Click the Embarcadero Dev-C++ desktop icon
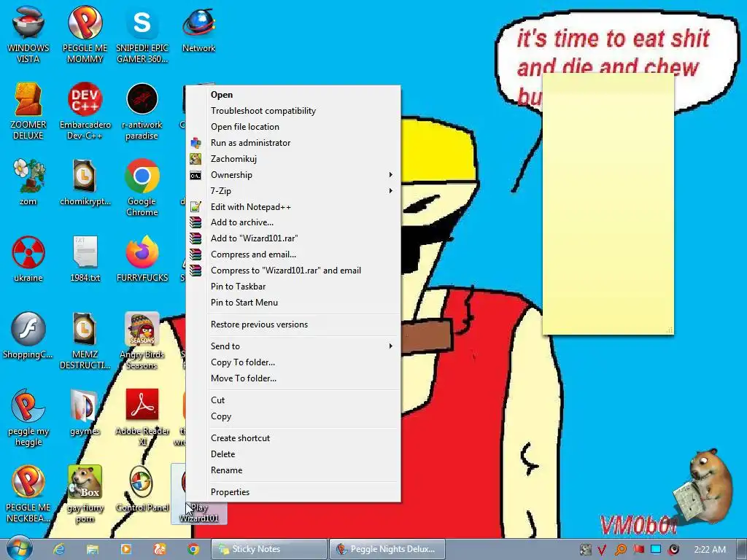The height and width of the screenshot is (560, 747). pyautogui.click(x=85, y=111)
